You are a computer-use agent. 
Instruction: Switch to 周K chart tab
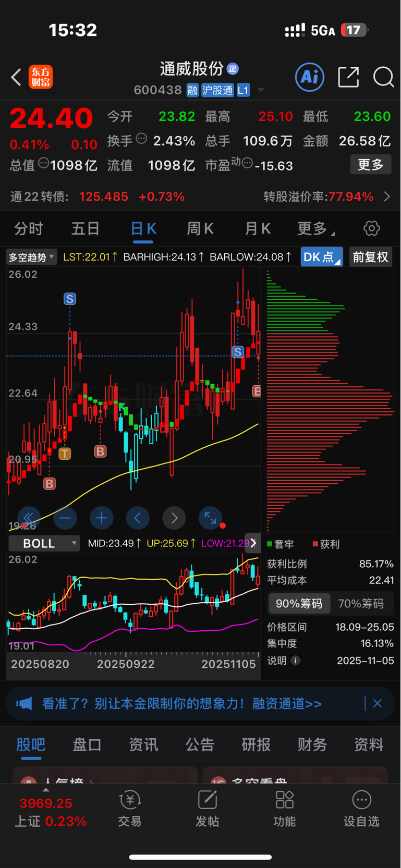pos(200,228)
